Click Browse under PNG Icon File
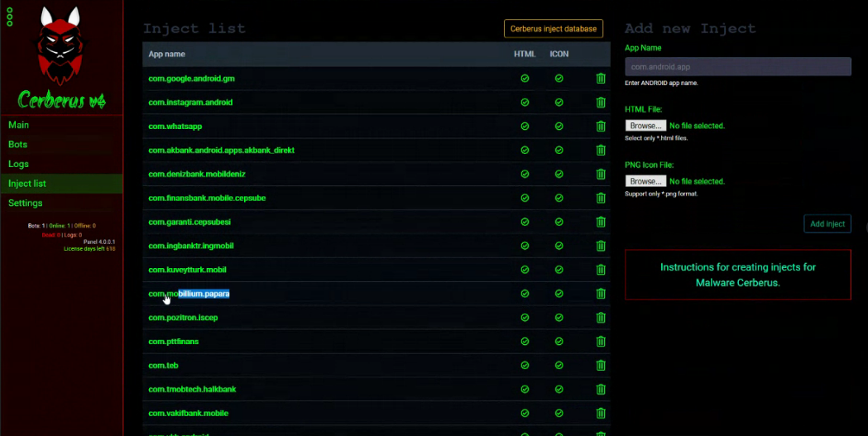 [645, 181]
